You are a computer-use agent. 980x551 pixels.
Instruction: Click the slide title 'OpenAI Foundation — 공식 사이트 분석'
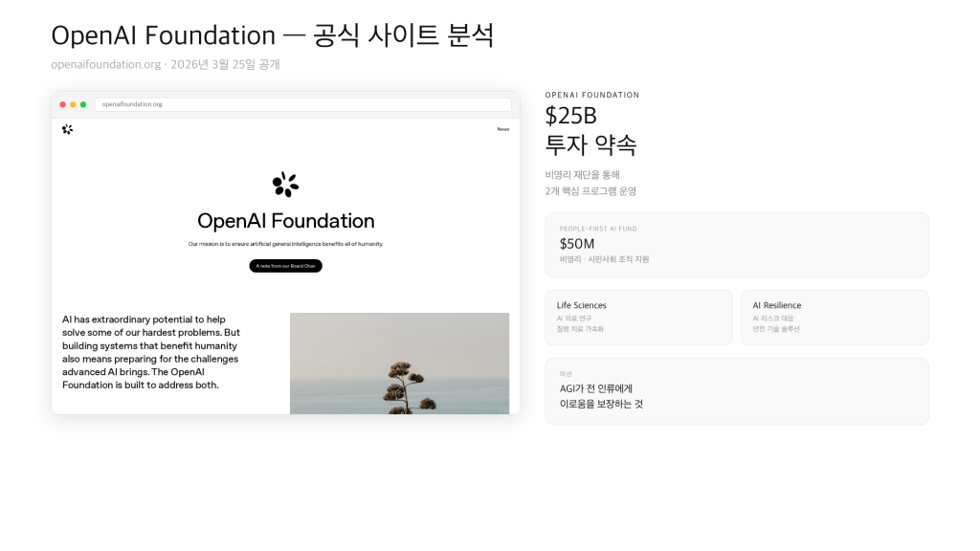273,35
